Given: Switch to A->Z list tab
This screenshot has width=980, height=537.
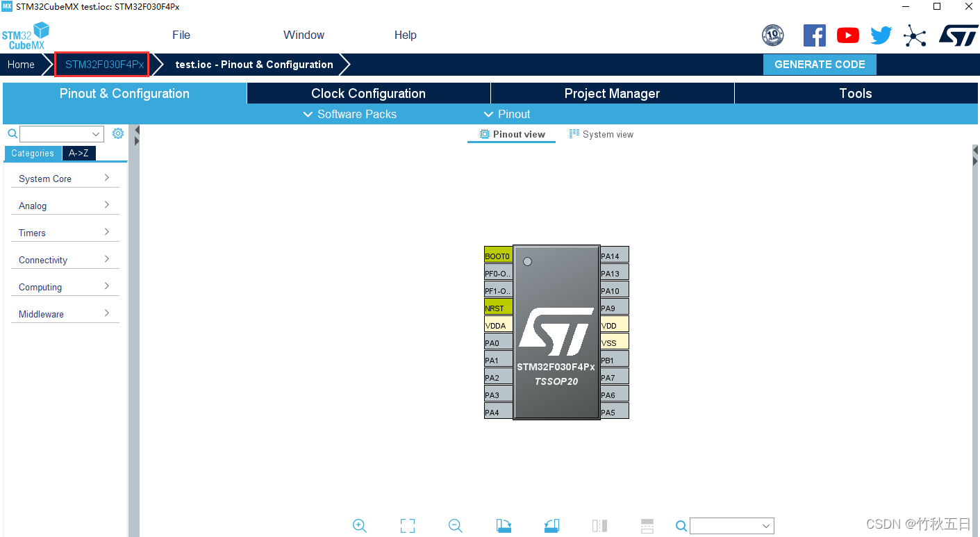Looking at the screenshot, I should pyautogui.click(x=78, y=154).
